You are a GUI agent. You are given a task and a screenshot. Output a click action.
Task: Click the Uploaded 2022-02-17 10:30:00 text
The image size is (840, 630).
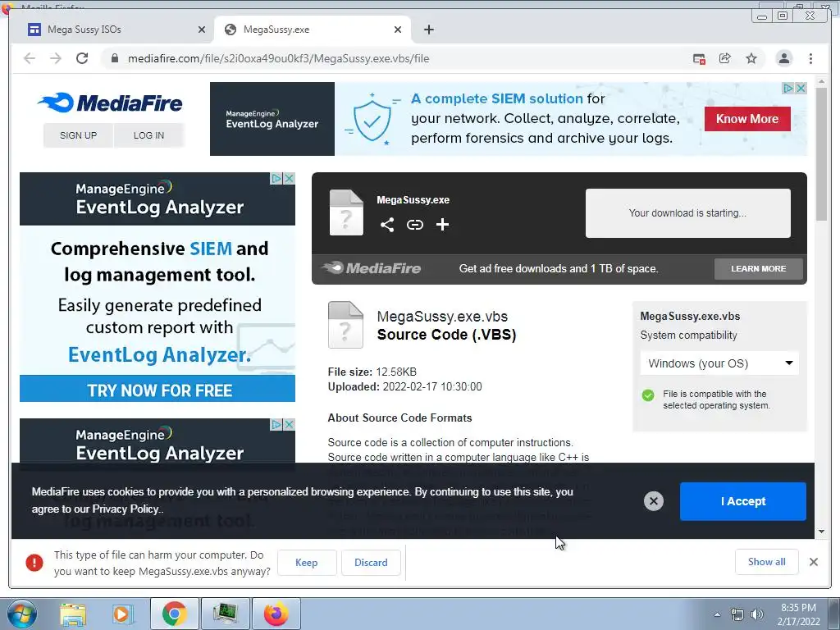click(x=405, y=387)
